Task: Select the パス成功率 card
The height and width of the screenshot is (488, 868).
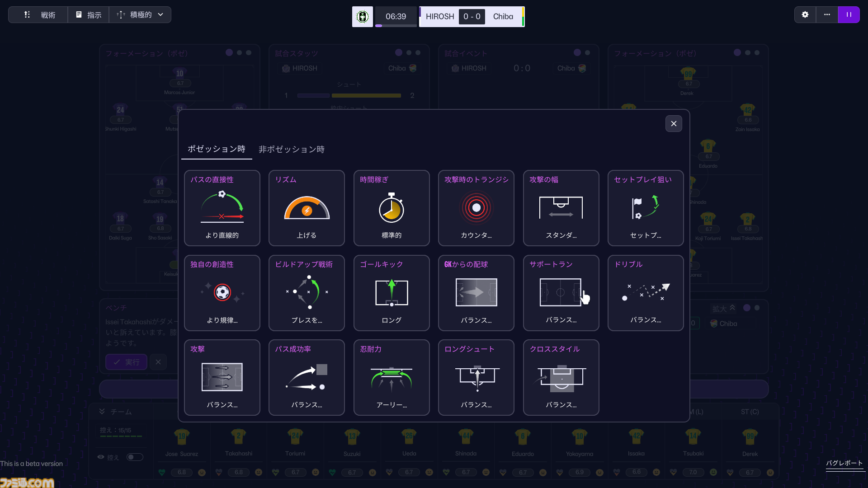Action: point(307,377)
